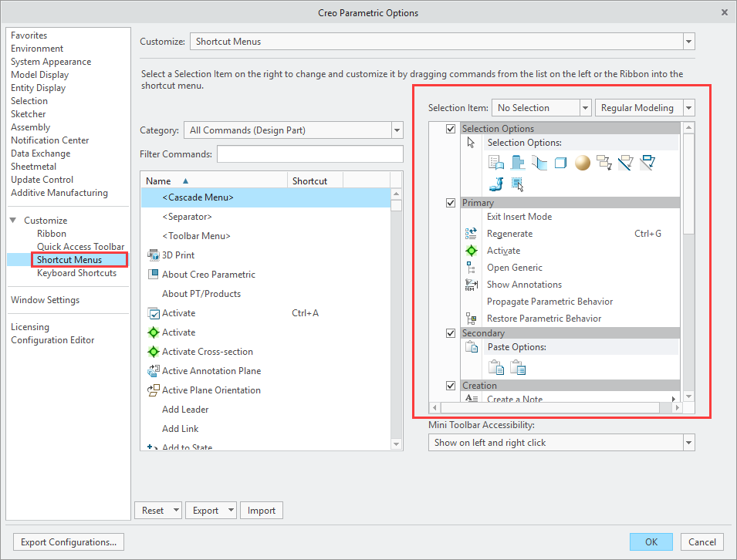Open the Selection Item dropdown No Selection

tap(585, 108)
